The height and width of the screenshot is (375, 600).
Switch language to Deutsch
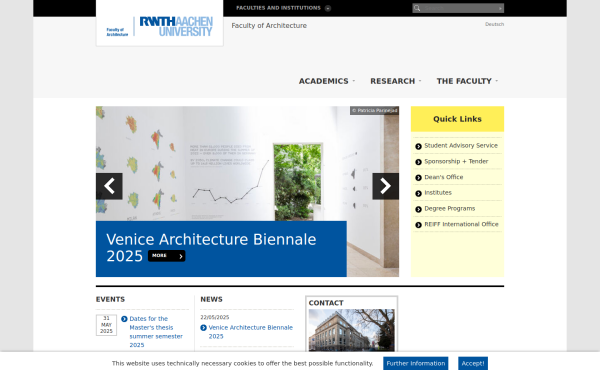pyautogui.click(x=494, y=24)
